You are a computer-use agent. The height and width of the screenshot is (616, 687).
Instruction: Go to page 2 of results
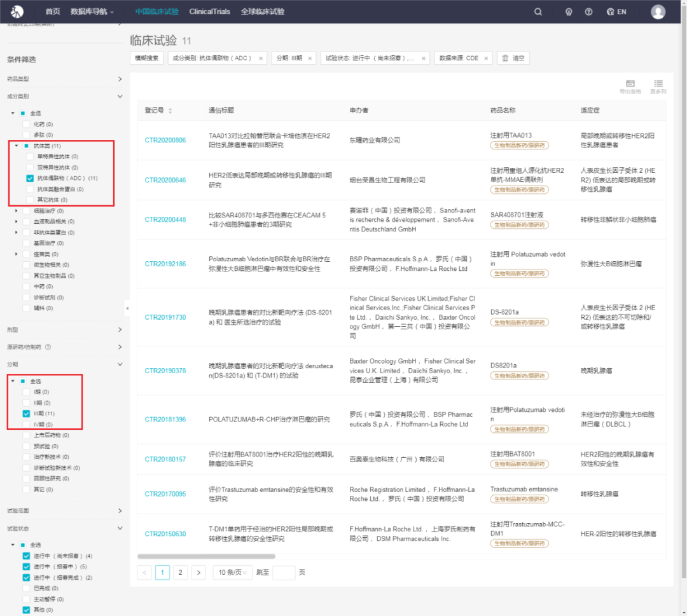(x=180, y=572)
